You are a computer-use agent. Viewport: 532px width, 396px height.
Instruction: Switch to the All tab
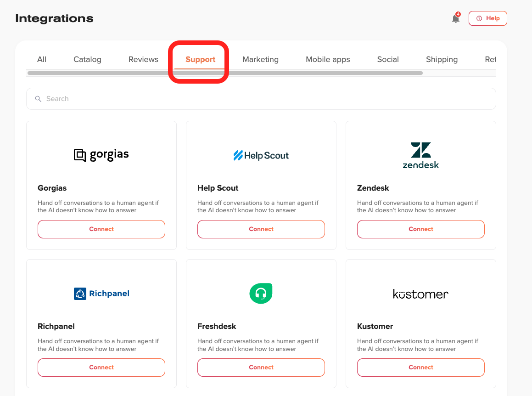[42, 59]
